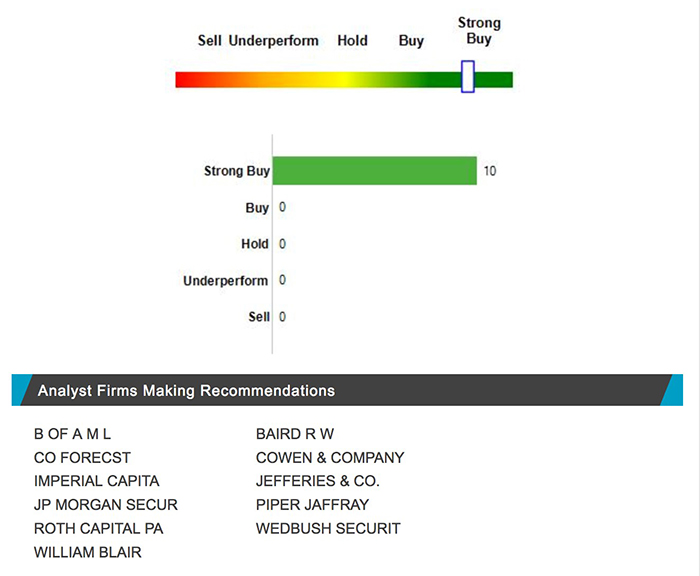Open JEFFERIES & CO. firm entry
The height and width of the screenshot is (576, 700).
click(x=318, y=481)
